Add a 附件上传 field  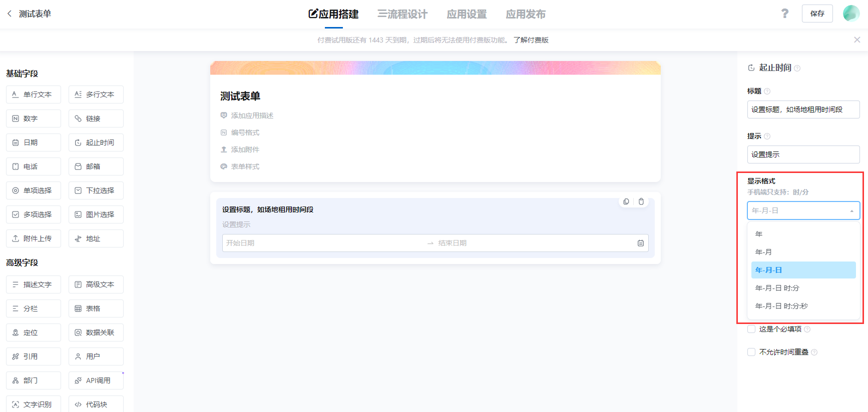[x=34, y=238]
